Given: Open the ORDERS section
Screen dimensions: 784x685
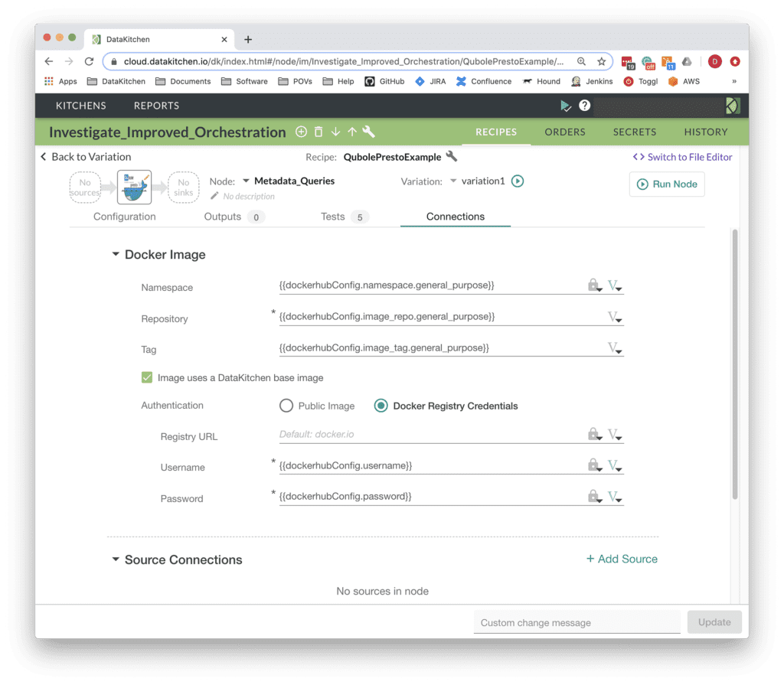Looking at the screenshot, I should click(x=564, y=132).
